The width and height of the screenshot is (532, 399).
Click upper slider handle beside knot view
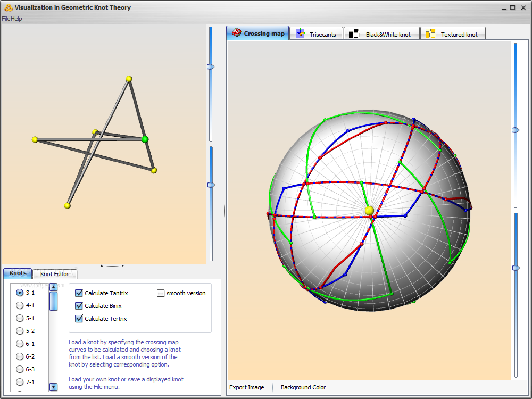pos(211,67)
